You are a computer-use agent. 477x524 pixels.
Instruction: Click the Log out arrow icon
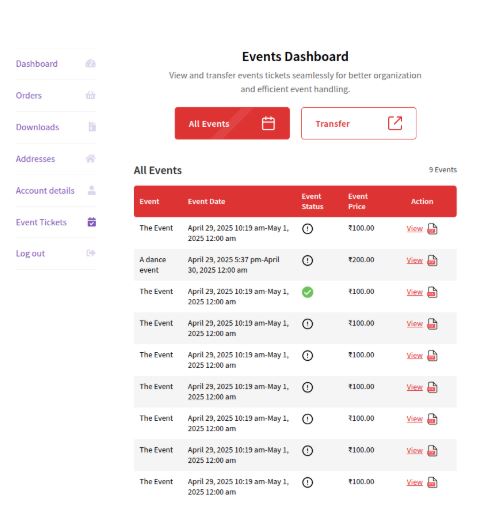pyautogui.click(x=91, y=253)
